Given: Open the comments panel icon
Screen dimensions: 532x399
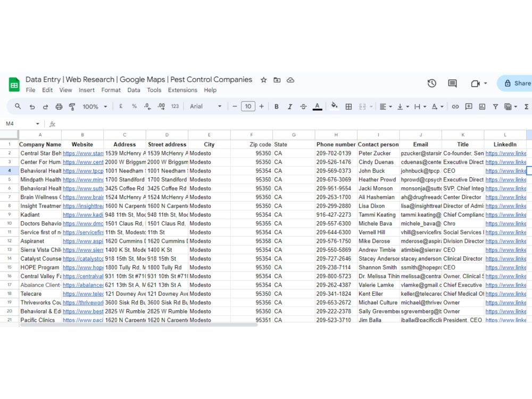Looking at the screenshot, I should click(x=452, y=83).
